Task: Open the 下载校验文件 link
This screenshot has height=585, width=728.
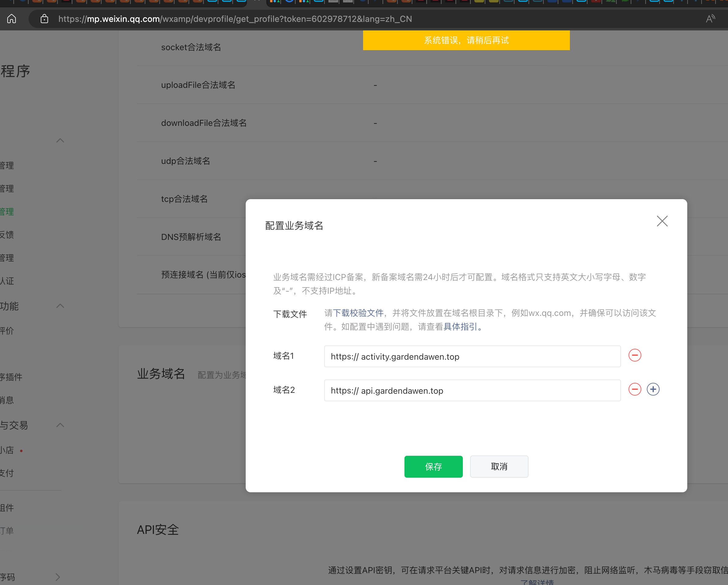Action: tap(358, 313)
